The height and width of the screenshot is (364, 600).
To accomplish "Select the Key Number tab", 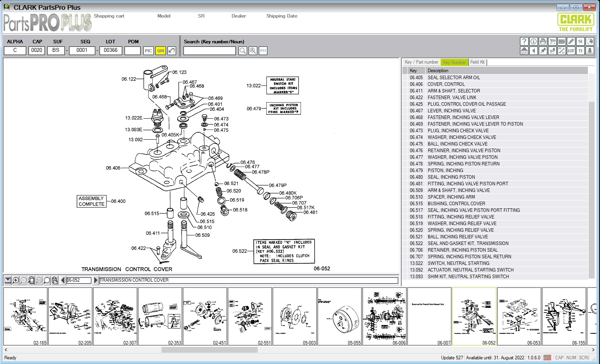I will (454, 62).
